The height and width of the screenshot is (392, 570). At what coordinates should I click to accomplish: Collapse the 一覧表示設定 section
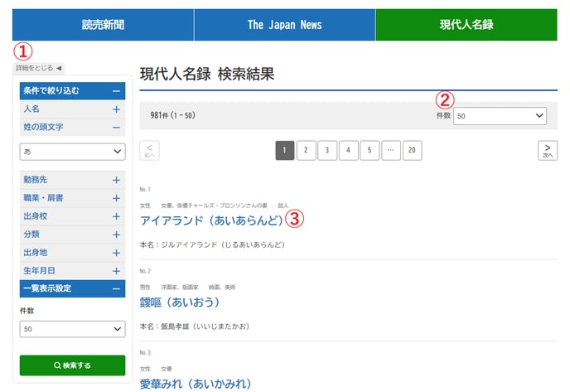coord(116,288)
